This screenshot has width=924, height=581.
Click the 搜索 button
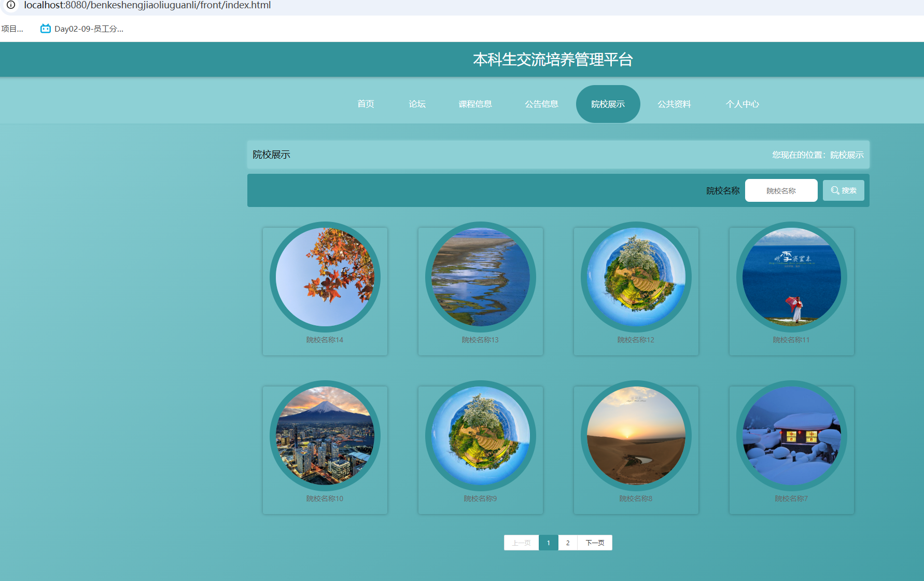tap(843, 190)
